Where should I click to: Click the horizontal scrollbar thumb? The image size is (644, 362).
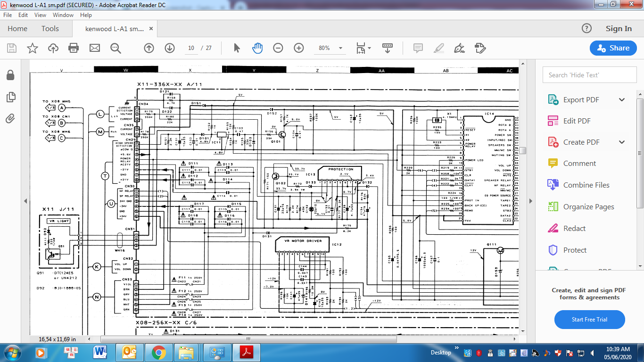click(x=248, y=339)
